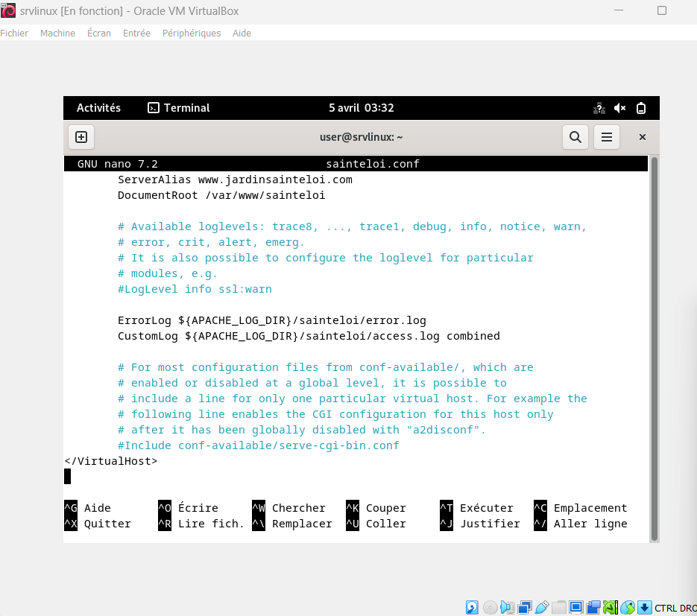This screenshot has width=697, height=616.
Task: Click the battery icon in GNOME panel
Action: click(640, 108)
